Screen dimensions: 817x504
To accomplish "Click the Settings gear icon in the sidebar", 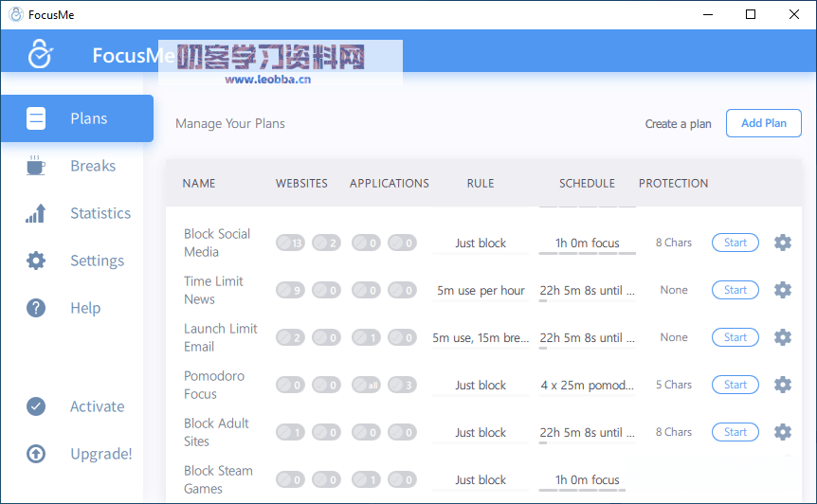I will coord(36,261).
